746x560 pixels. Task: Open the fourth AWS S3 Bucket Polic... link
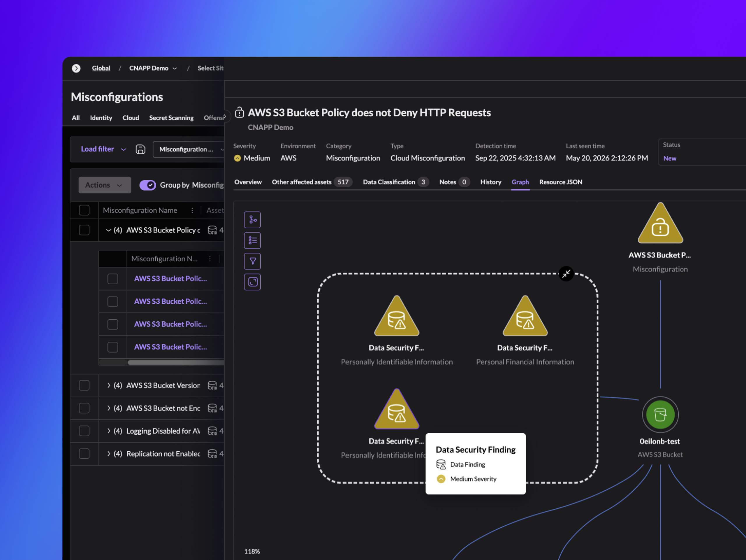pyautogui.click(x=171, y=347)
